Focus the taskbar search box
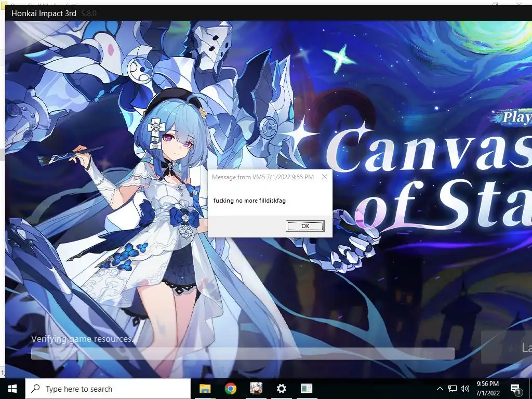Image resolution: width=532 pixels, height=399 pixels. pos(108,389)
